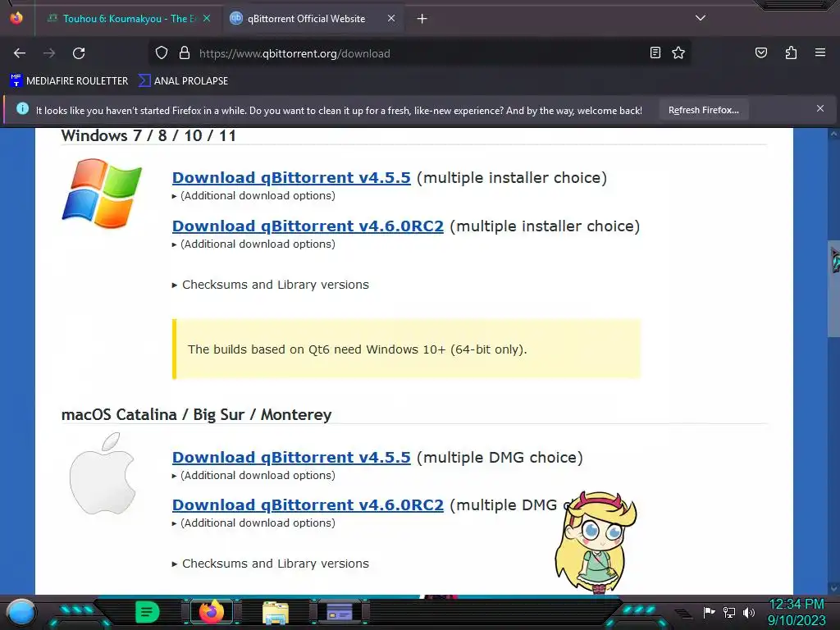Click the info icon in notification bar
This screenshot has height=630, width=840.
22,109
